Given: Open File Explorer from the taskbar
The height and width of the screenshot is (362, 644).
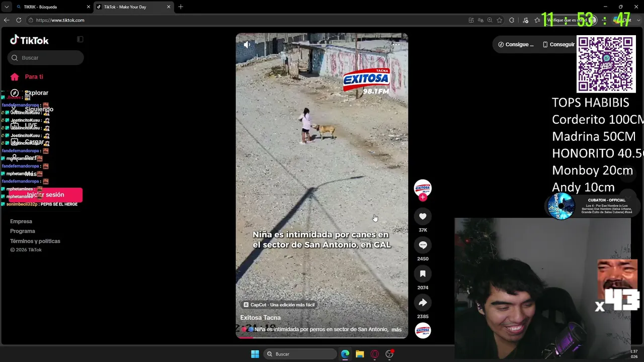Looking at the screenshot, I should tap(360, 354).
